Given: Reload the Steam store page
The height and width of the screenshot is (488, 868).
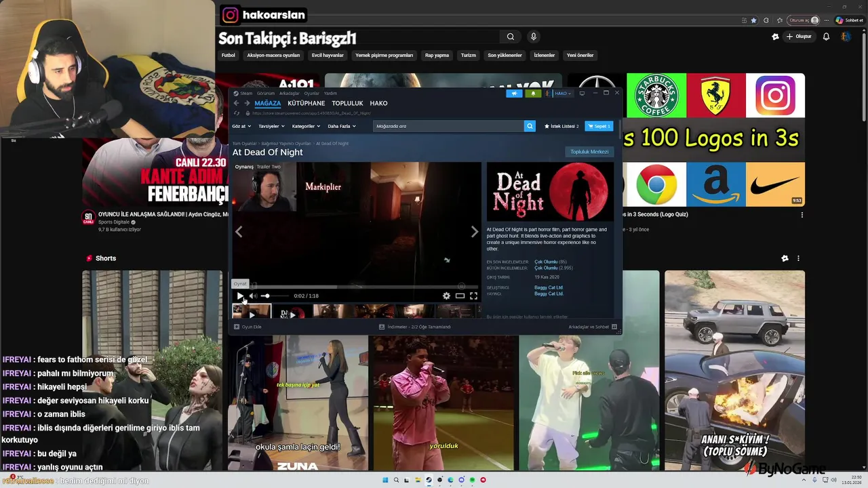Looking at the screenshot, I should 237,113.
